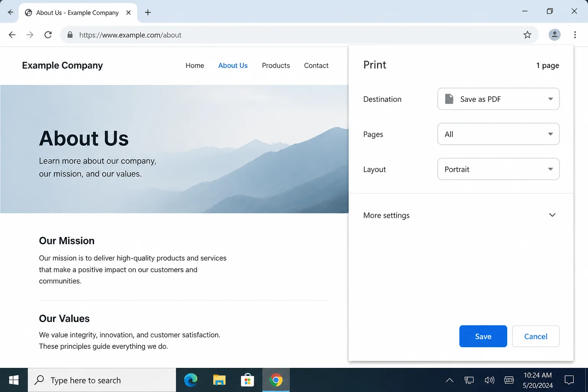Click the volume speaker tray icon
The width and height of the screenshot is (588, 392).
(x=489, y=380)
